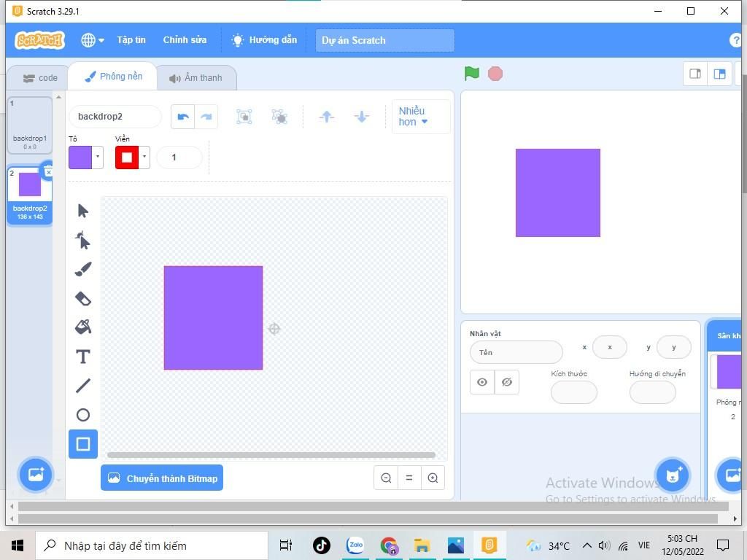Viewport: 747px width, 560px height.
Task: Open Zalo from the taskbar
Action: click(355, 545)
